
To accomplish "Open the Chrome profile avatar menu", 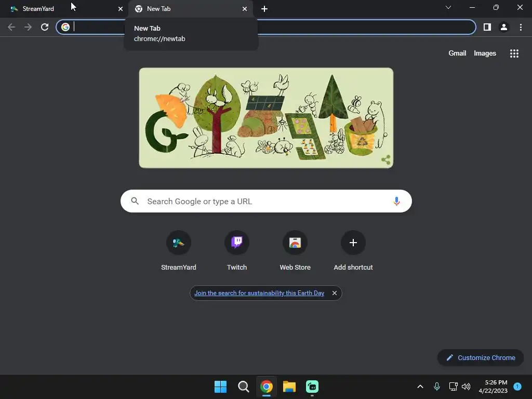I will (504, 27).
